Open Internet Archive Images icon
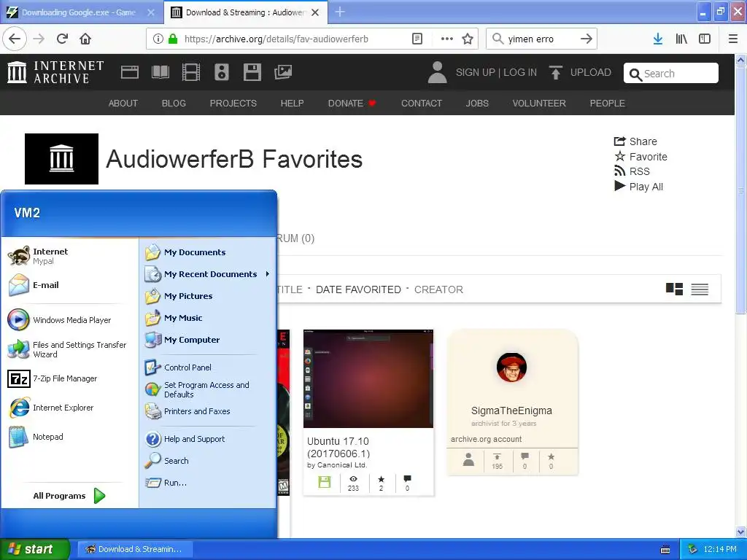 [283, 72]
